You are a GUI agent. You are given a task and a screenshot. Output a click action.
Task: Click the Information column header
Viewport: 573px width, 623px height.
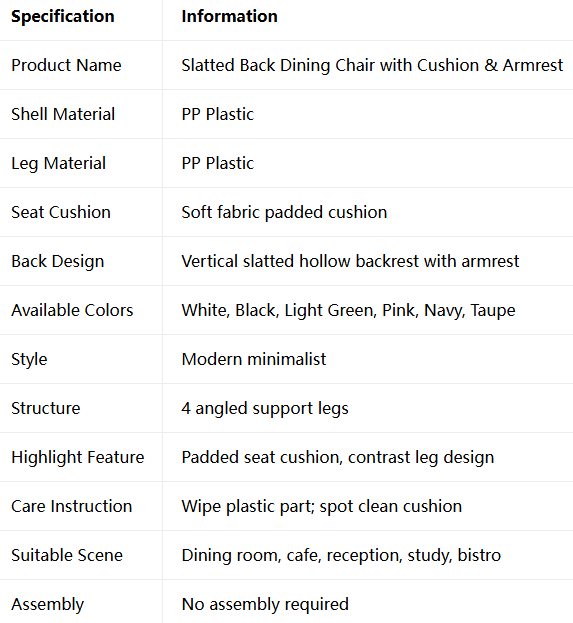(x=229, y=16)
